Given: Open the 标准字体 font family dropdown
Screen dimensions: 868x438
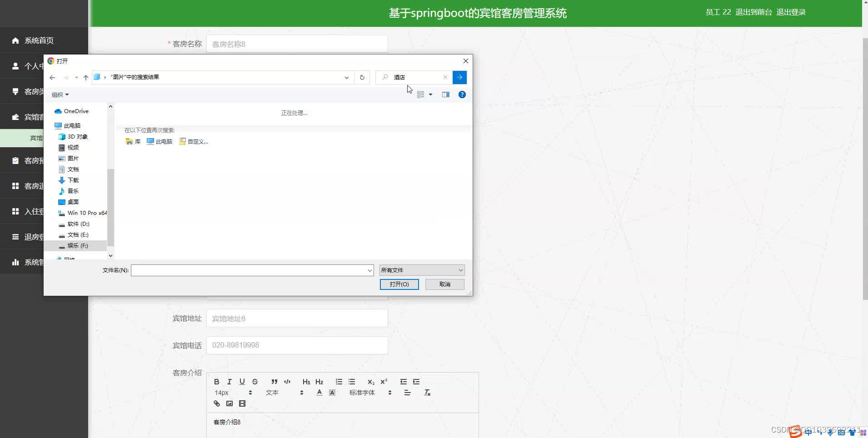Looking at the screenshot, I should click(370, 393).
